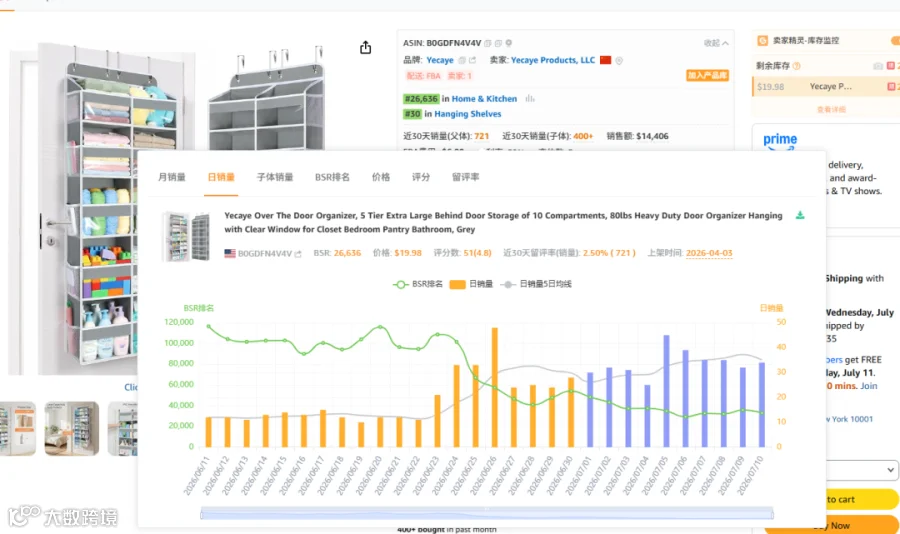Viewport: 900px width, 534px height.
Task: Click 配送: FBA tag
Action: click(423, 76)
